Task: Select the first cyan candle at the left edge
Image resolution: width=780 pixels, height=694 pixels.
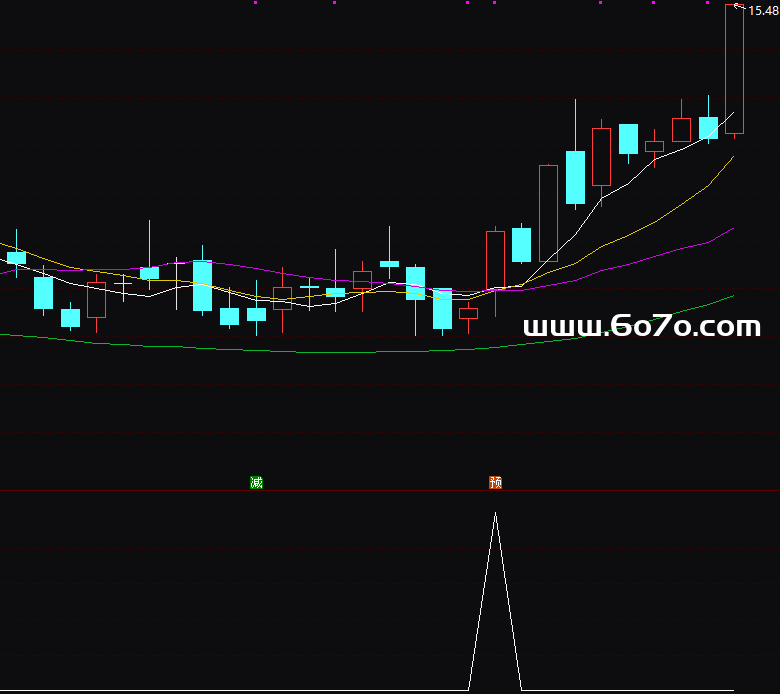Action: (16, 257)
